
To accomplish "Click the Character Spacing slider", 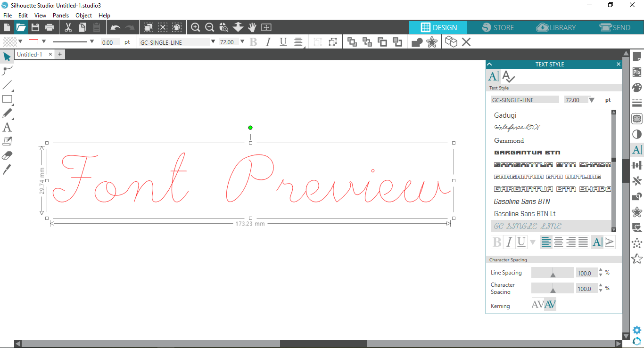I will 553,289.
